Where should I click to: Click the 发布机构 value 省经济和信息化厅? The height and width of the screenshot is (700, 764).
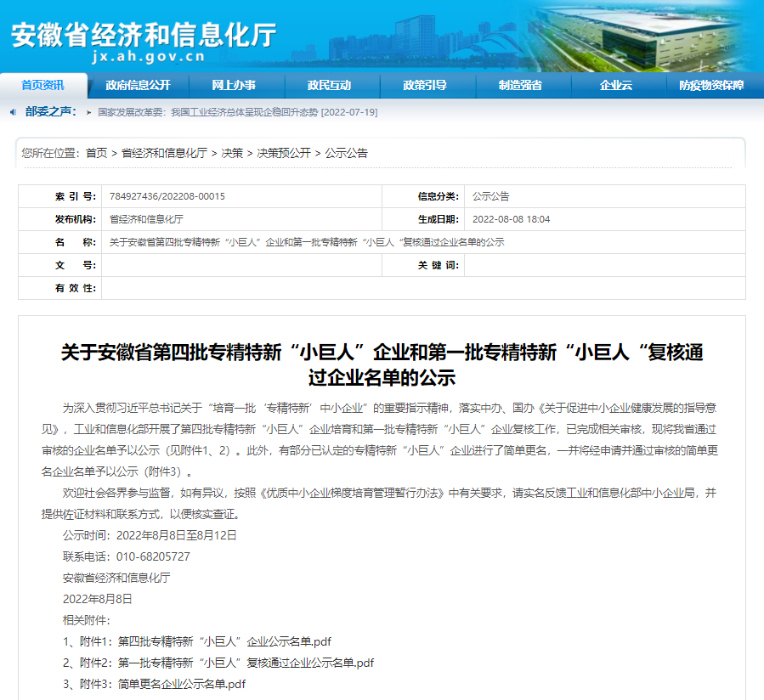(x=146, y=219)
